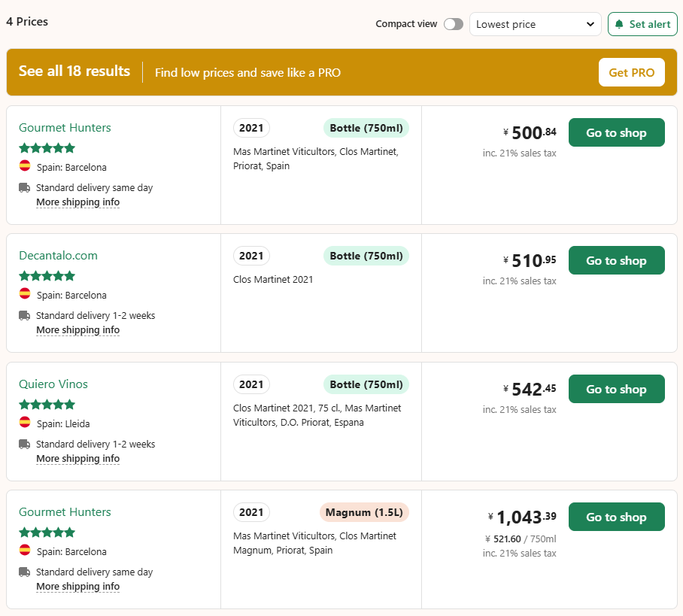This screenshot has width=683, height=616.
Task: Click the star rating of Quiero Vinos
Action: 47,405
